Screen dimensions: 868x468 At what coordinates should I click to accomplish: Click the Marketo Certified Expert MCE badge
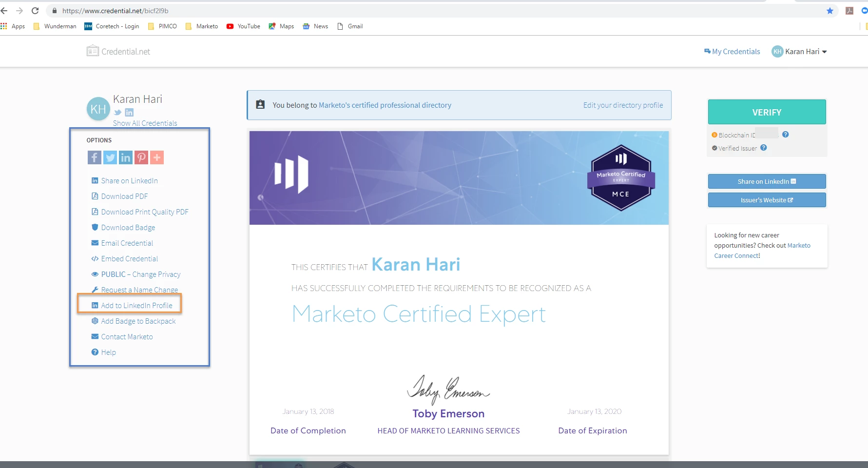(621, 178)
